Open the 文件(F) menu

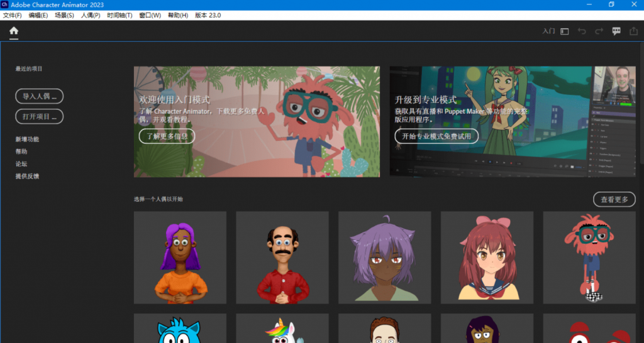point(13,15)
